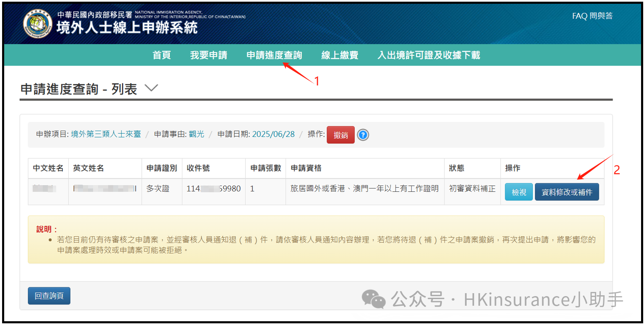Click the 初審資料補正 status text
Image resolution: width=644 pixels, height=325 pixels.
click(x=472, y=188)
